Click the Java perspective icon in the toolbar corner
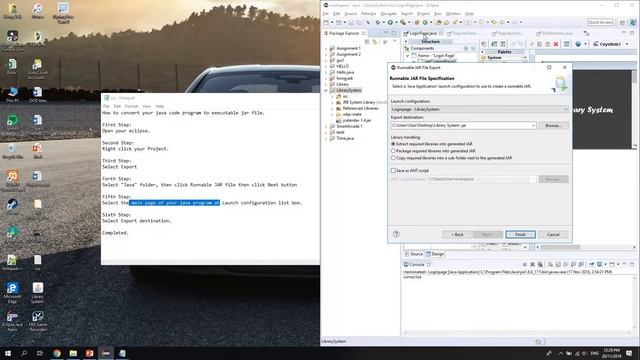 click(633, 22)
